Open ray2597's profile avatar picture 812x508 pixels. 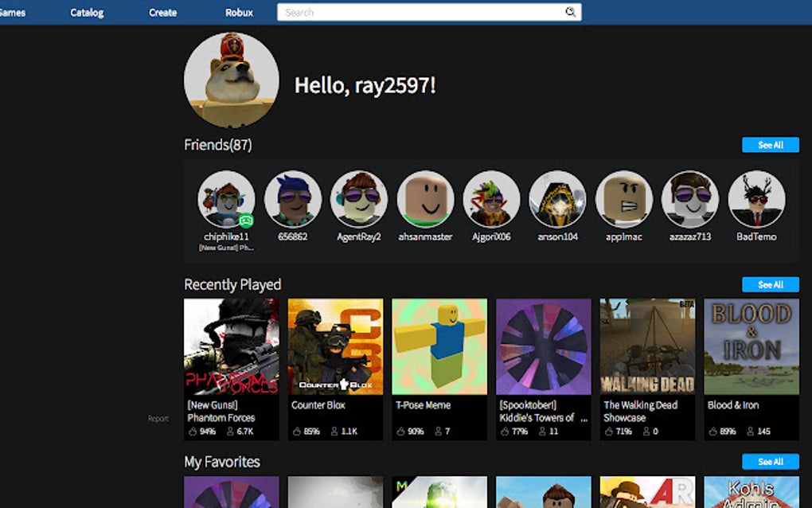coord(231,79)
